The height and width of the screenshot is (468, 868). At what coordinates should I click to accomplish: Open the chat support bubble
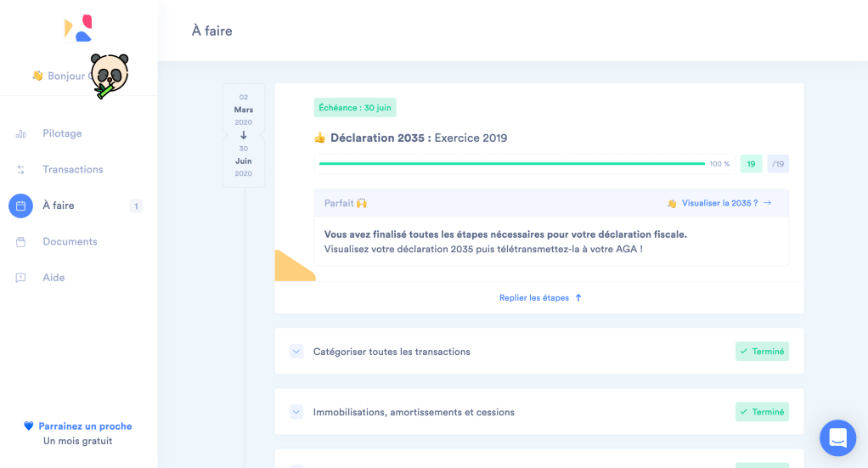(837, 438)
